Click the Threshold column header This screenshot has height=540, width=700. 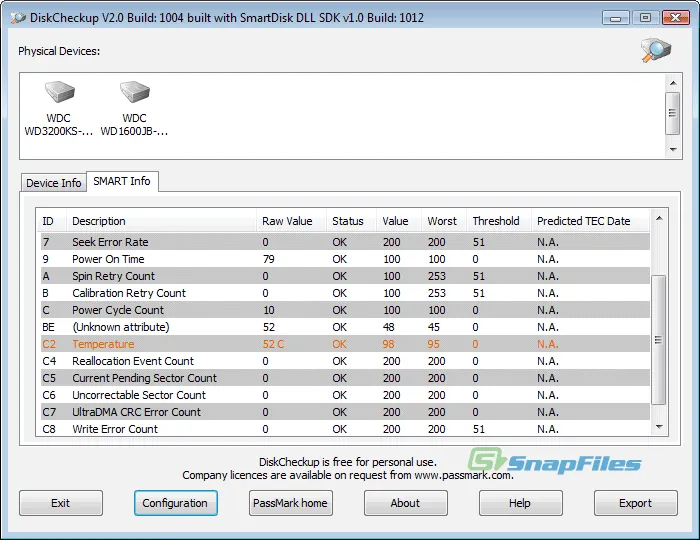click(499, 221)
